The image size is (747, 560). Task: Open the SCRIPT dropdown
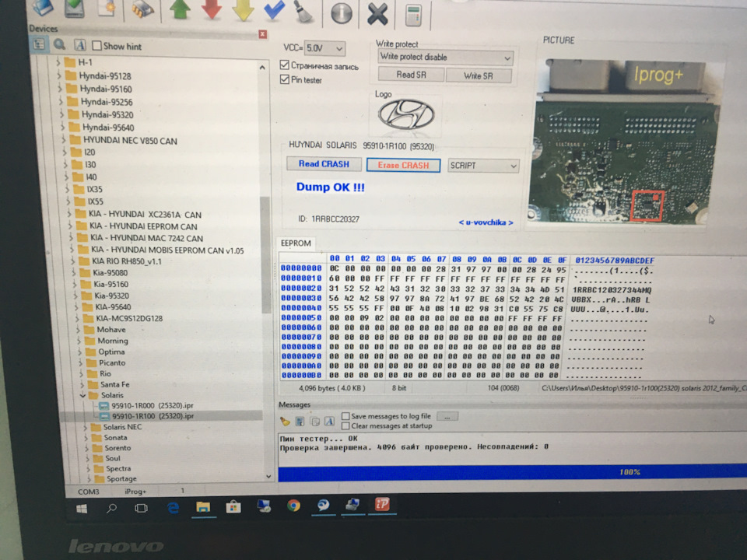(483, 165)
